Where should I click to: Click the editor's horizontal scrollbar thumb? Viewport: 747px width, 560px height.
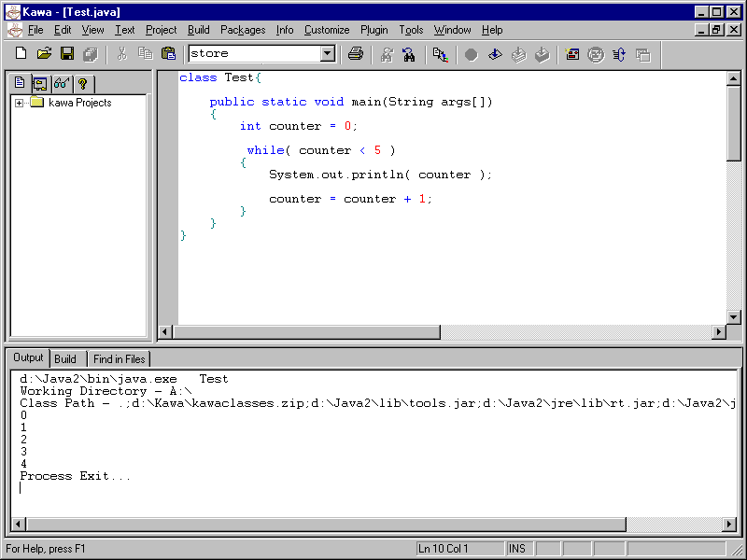click(306, 331)
